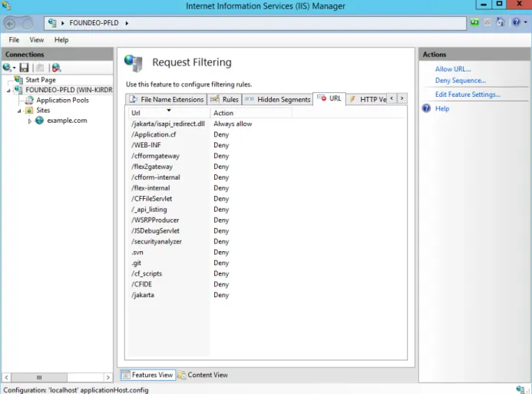Collapse the FOUNDEO-PFLD server node
This screenshot has width=532, height=394.
(8, 91)
